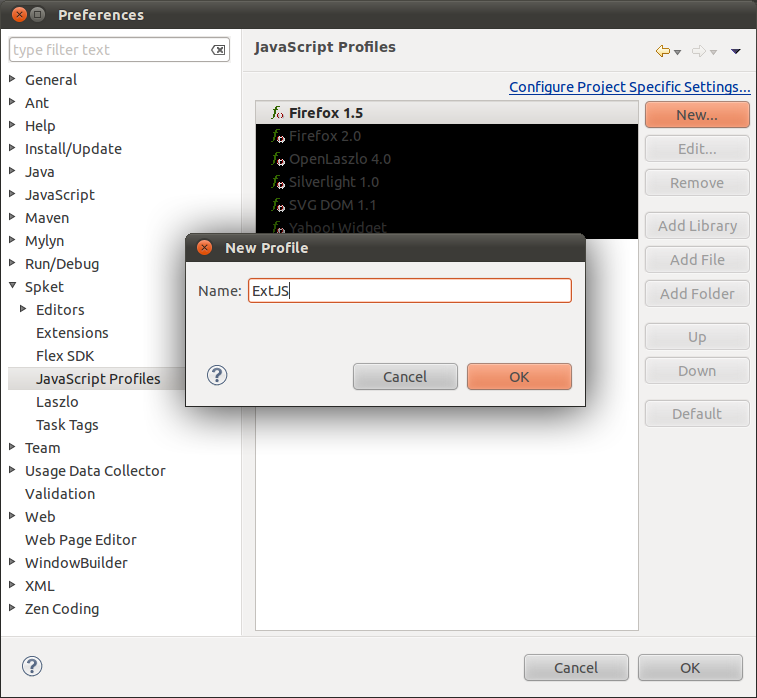Confirm the new profile name with OK

pyautogui.click(x=519, y=377)
